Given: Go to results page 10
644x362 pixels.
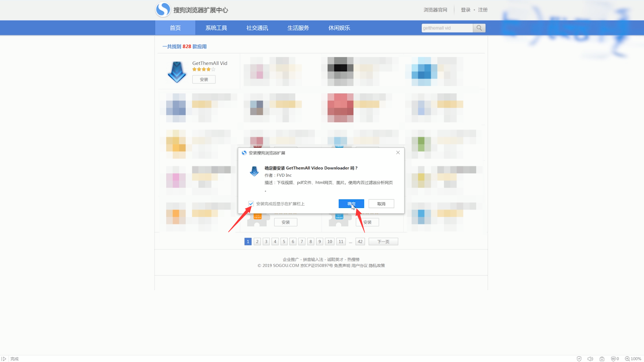Looking at the screenshot, I should (x=330, y=242).
